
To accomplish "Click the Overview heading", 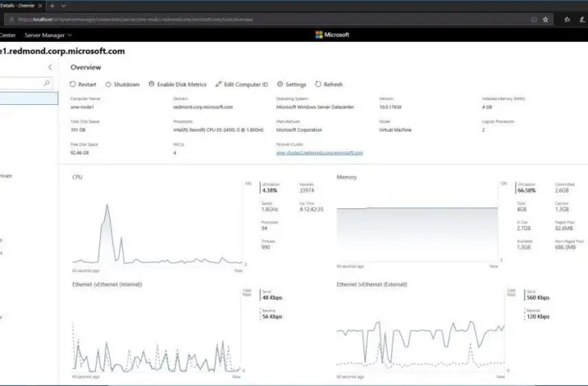I will point(86,68).
